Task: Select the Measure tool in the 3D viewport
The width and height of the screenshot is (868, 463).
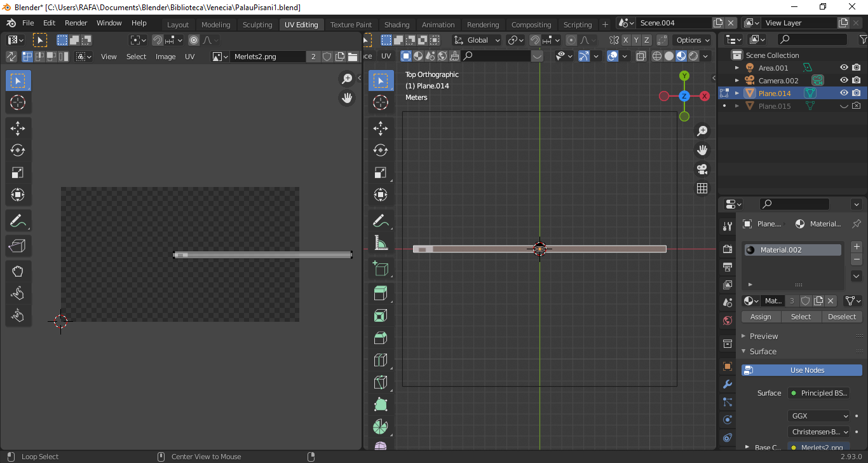Action: pos(381,243)
